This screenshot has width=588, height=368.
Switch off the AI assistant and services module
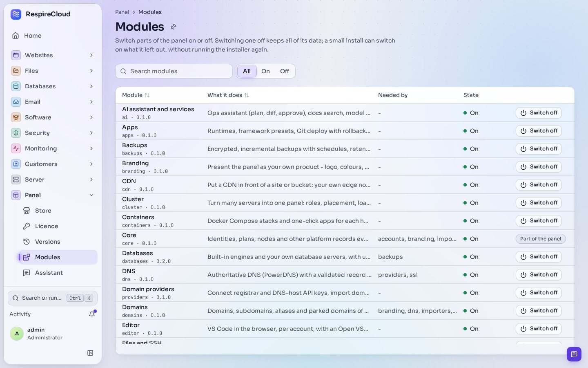point(539,113)
